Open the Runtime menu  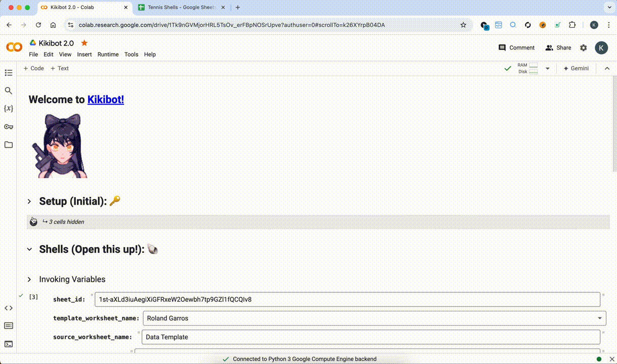108,54
